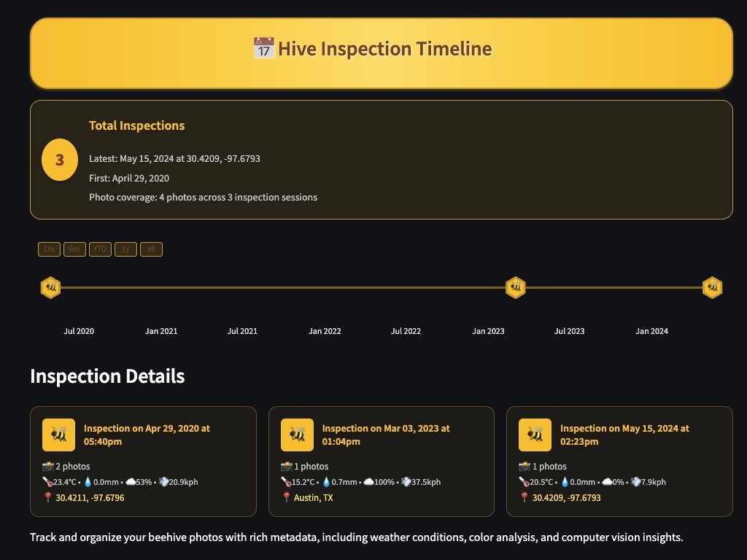Click the Total Inspections count badge
This screenshot has width=747, height=560.
click(60, 160)
